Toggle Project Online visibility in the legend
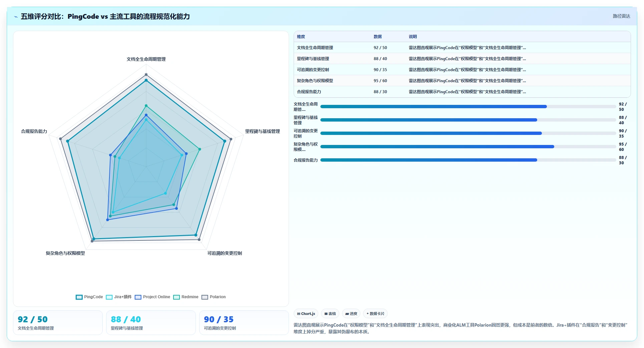Image resolution: width=644 pixels, height=348 pixels. (x=152, y=297)
